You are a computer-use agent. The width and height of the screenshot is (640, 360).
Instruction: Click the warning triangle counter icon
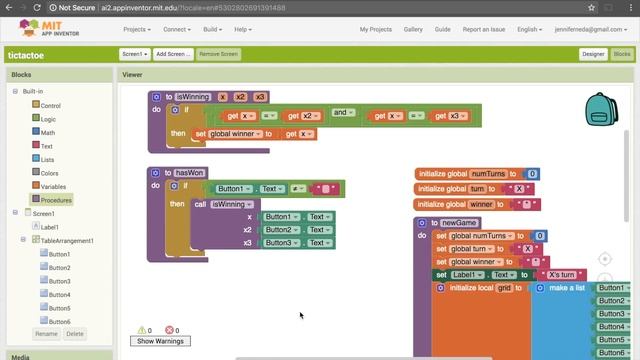(x=142, y=330)
